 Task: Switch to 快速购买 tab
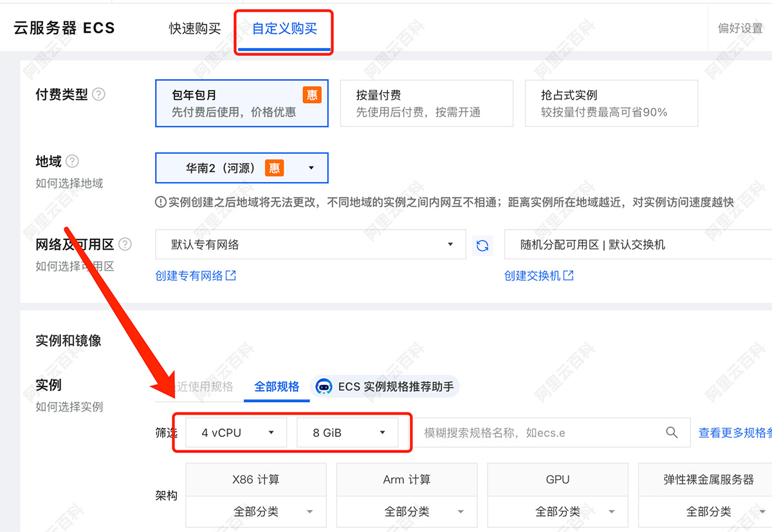[x=195, y=29]
